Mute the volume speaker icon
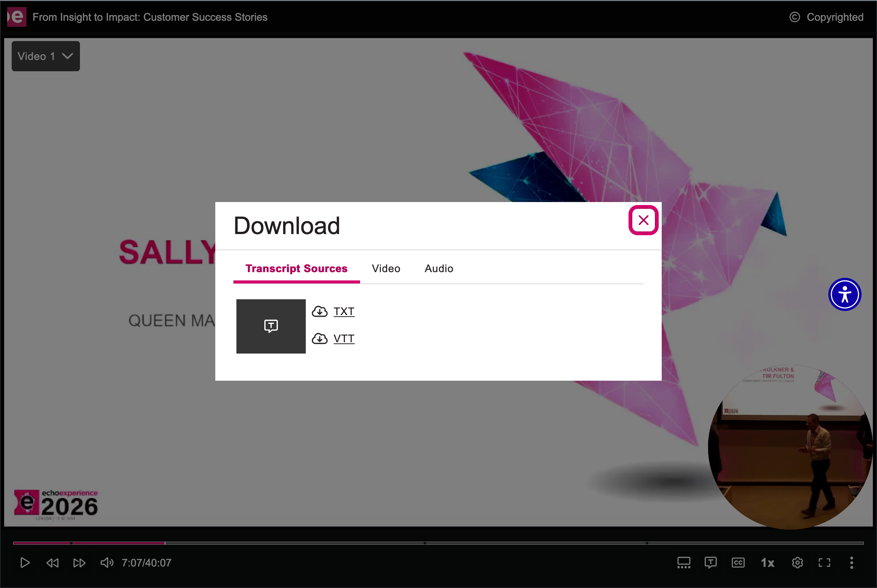Image resolution: width=877 pixels, height=588 pixels. point(107,563)
